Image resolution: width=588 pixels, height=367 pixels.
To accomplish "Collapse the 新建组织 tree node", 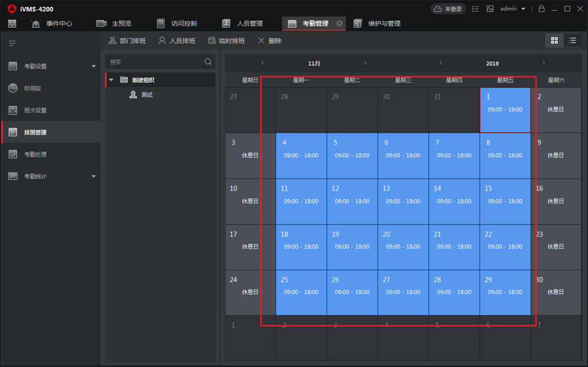I will [x=111, y=80].
